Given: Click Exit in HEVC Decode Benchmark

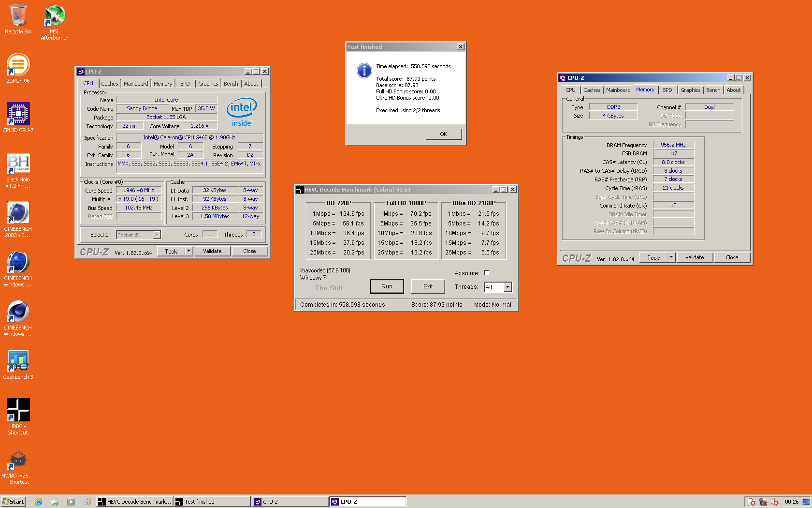Looking at the screenshot, I should pos(428,286).
